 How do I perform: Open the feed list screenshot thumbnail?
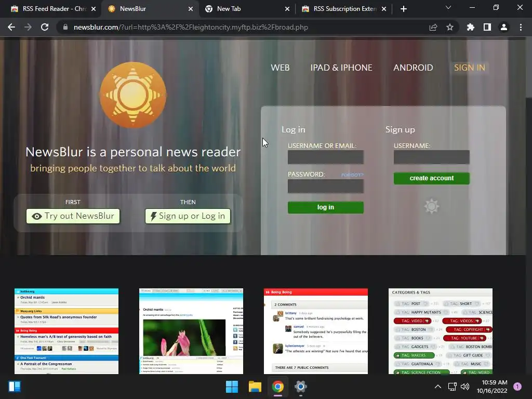(x=66, y=331)
